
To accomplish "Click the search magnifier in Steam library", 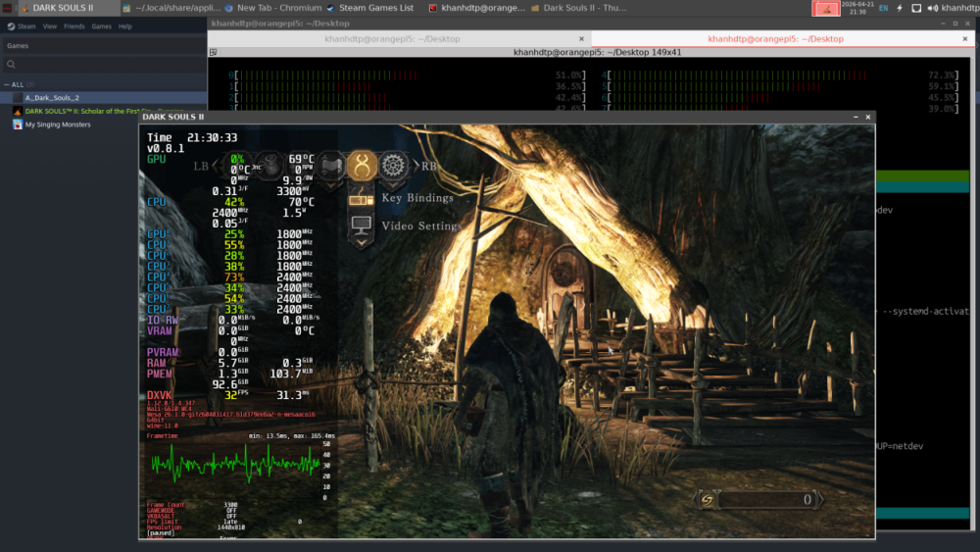I will click(x=11, y=65).
